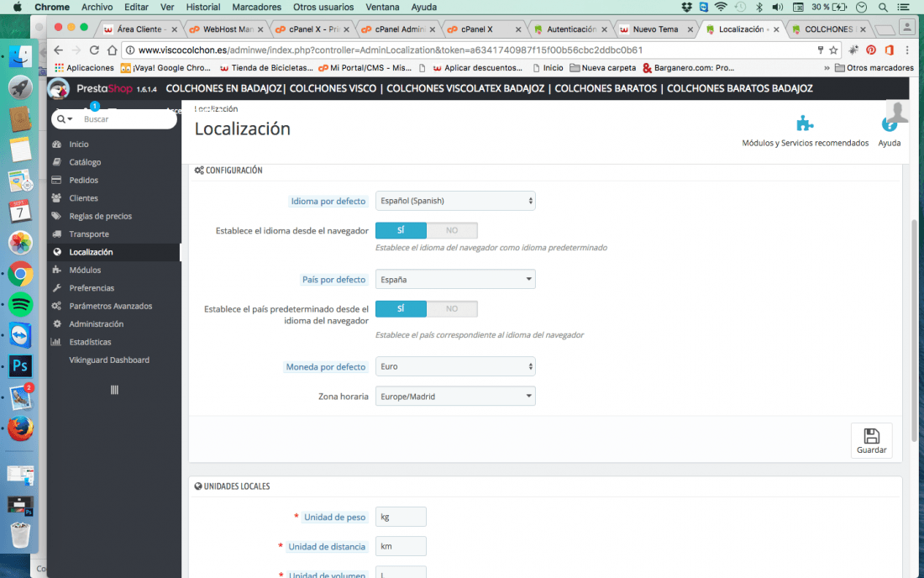This screenshot has width=924, height=578.
Task: Go back in Chrome
Action: 58,50
